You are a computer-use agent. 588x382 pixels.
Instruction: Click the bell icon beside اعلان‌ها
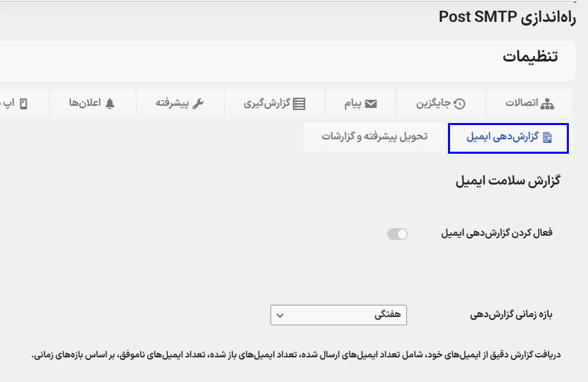[109, 104]
